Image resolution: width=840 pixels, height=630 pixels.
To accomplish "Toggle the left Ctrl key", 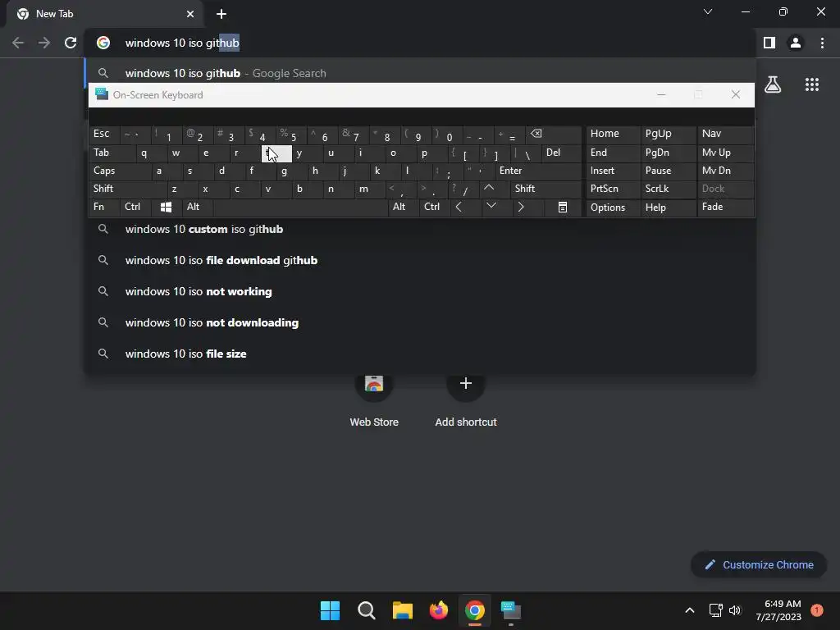I will [136, 207].
